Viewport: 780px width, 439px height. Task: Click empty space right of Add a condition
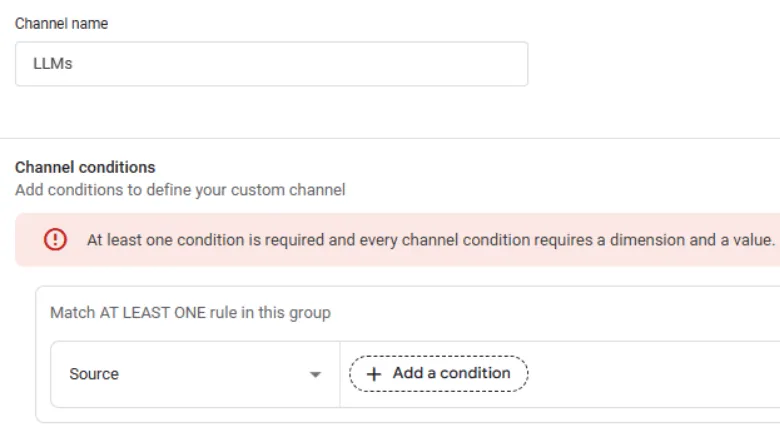pyautogui.click(x=650, y=374)
